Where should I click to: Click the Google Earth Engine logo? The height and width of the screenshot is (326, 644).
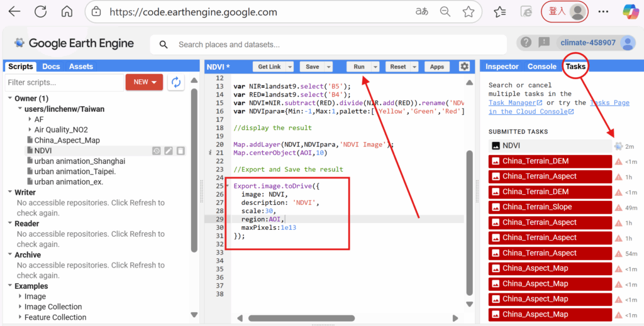coord(74,43)
